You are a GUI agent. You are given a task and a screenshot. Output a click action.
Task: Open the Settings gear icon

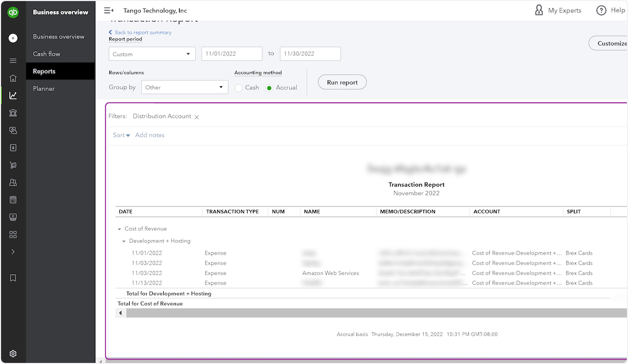click(x=13, y=354)
